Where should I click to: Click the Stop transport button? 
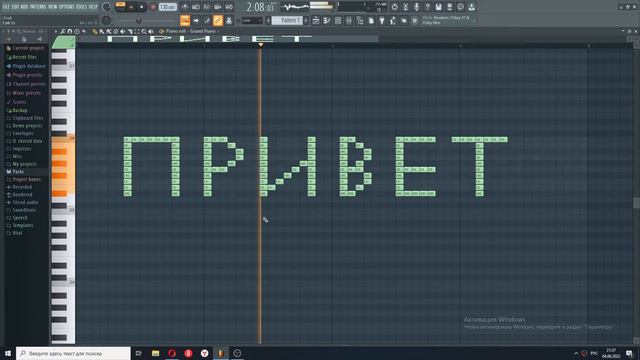click(x=142, y=7)
